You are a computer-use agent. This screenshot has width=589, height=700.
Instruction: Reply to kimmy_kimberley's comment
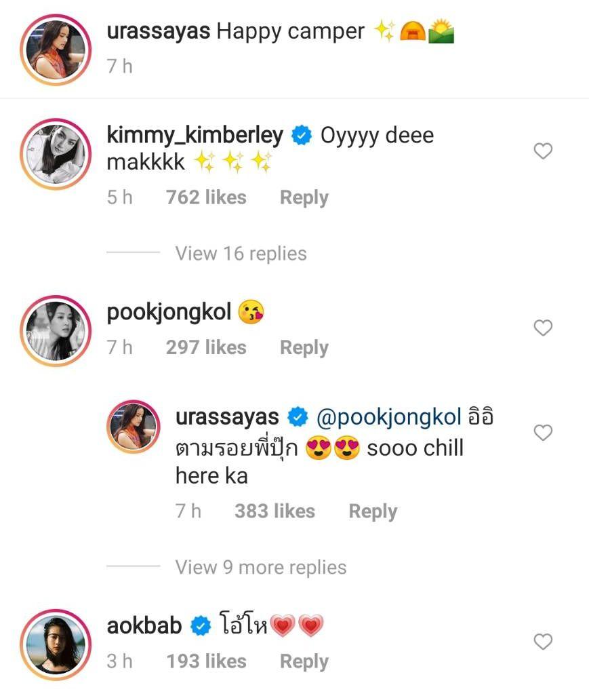(304, 197)
